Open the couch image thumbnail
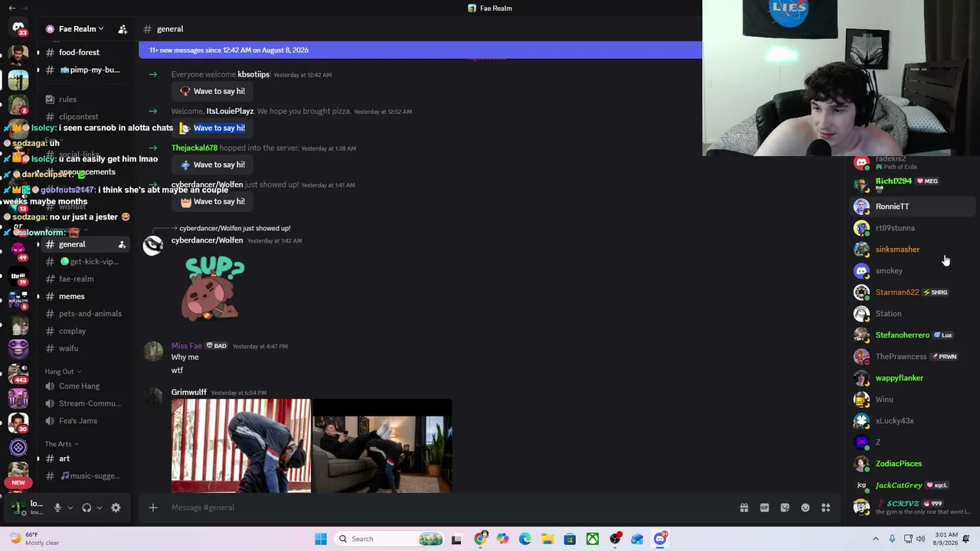 click(382, 445)
